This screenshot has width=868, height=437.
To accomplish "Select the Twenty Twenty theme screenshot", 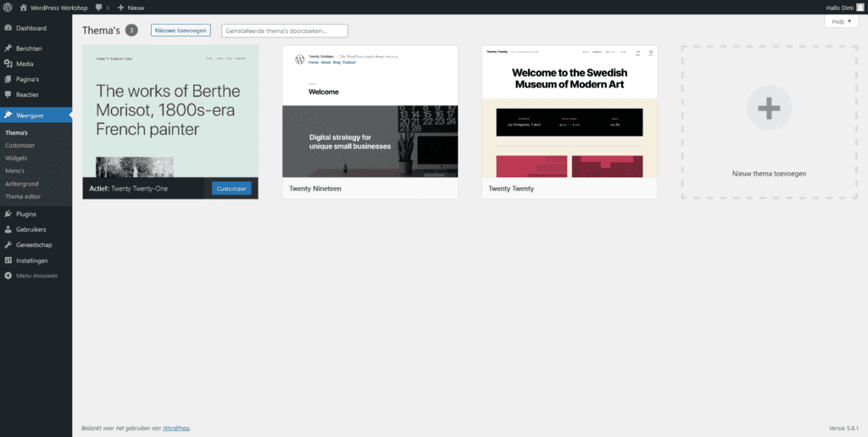I will [570, 112].
